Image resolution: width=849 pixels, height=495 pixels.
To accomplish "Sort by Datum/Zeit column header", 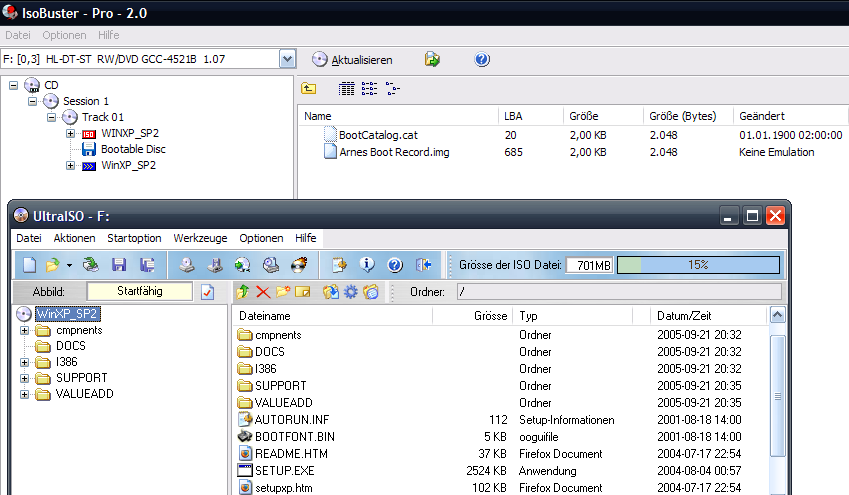I will (708, 316).
